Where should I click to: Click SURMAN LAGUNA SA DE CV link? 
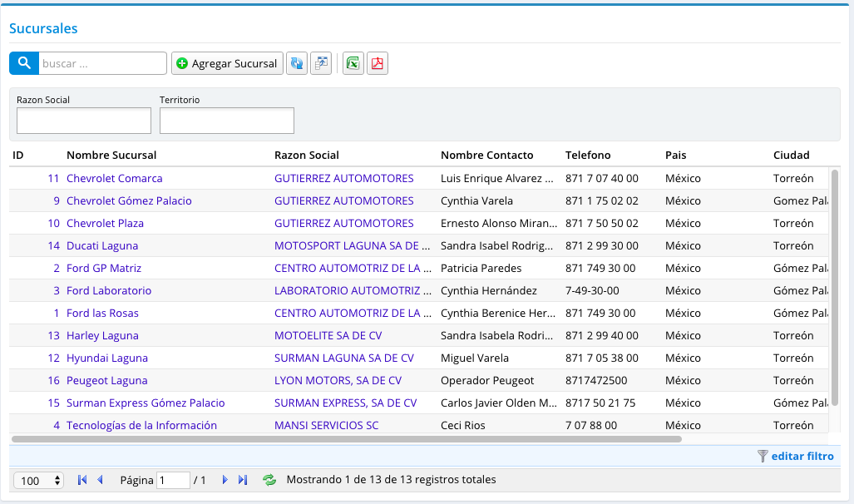(x=344, y=358)
